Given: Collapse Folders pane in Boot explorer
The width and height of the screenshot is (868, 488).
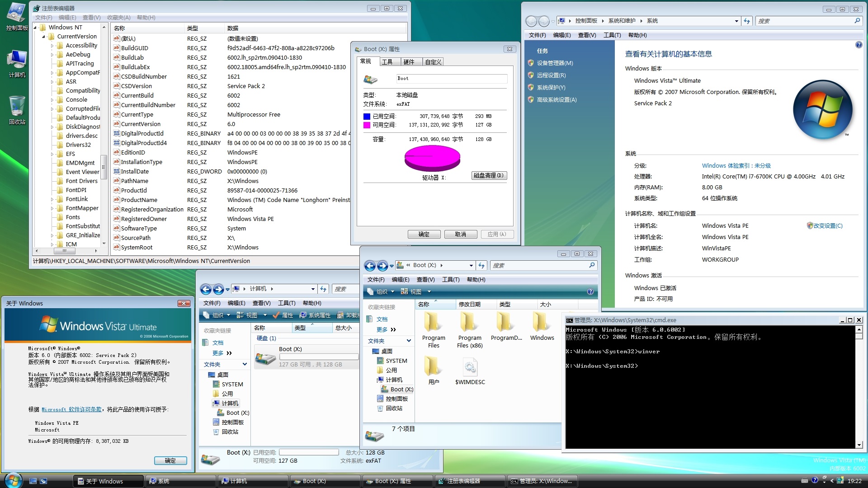Looking at the screenshot, I should click(x=409, y=341).
